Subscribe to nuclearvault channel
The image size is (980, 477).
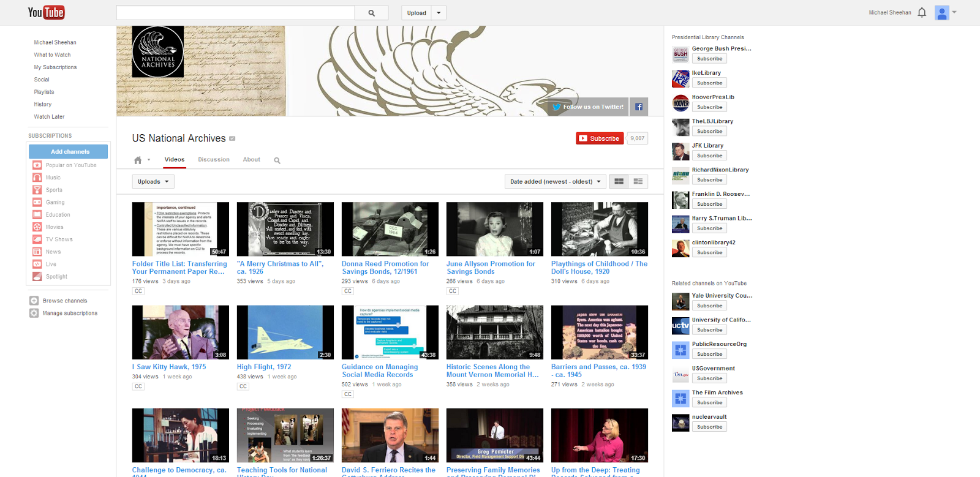709,427
